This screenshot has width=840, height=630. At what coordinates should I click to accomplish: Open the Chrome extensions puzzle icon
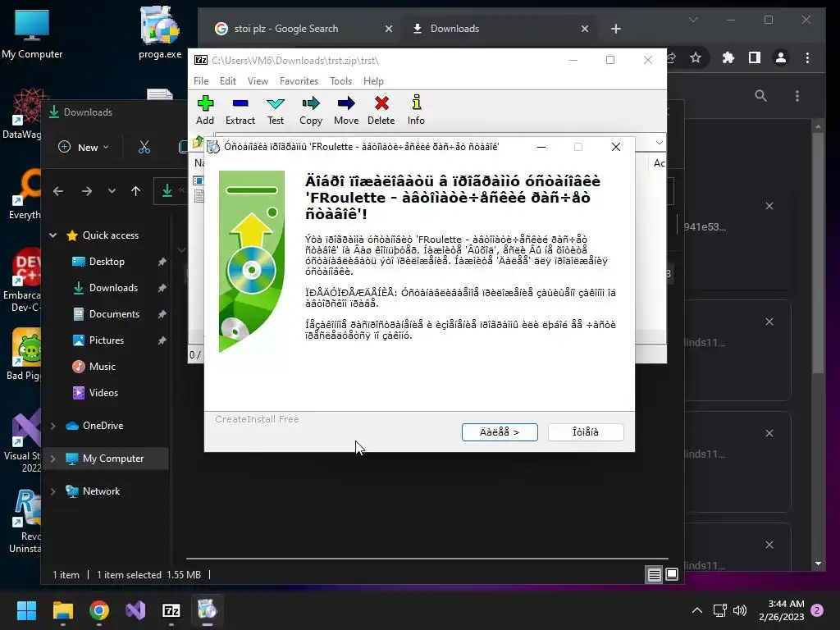(x=728, y=58)
